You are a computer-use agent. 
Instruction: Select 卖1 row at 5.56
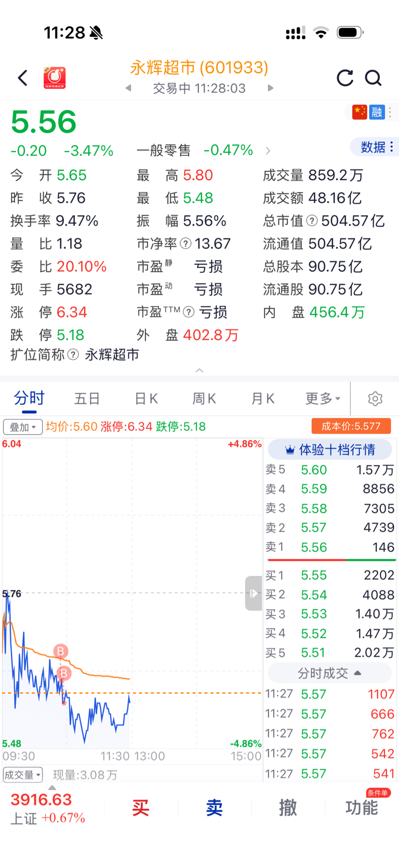click(330, 547)
